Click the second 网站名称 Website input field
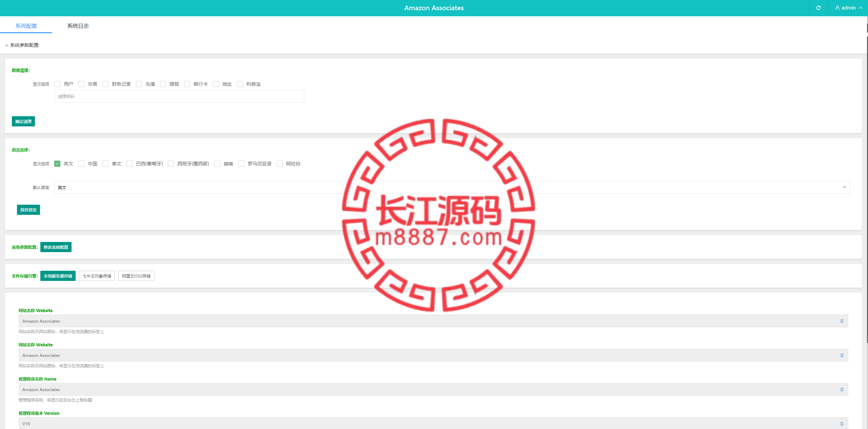This screenshot has width=868, height=429. [x=433, y=355]
